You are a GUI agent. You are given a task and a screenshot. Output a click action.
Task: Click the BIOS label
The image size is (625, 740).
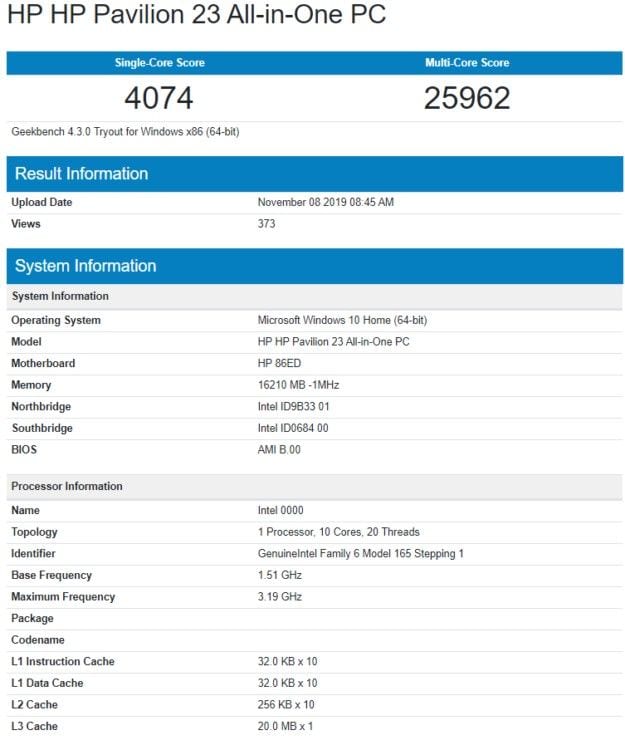[x=24, y=450]
